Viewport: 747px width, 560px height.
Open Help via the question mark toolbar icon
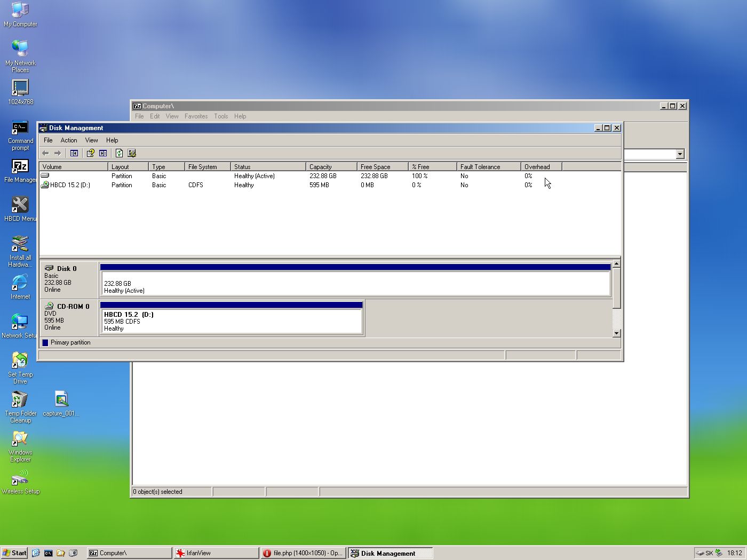[90, 153]
